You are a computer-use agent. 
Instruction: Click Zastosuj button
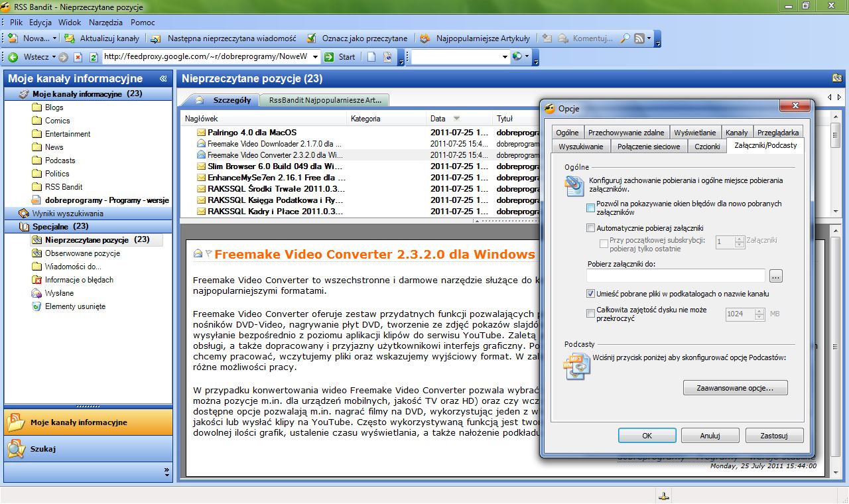[775, 436]
